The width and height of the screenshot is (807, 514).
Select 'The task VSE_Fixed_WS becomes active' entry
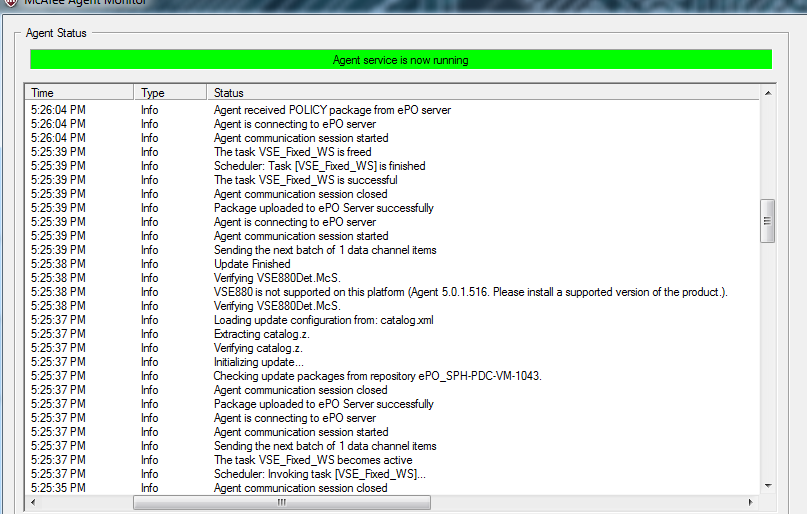[313, 460]
